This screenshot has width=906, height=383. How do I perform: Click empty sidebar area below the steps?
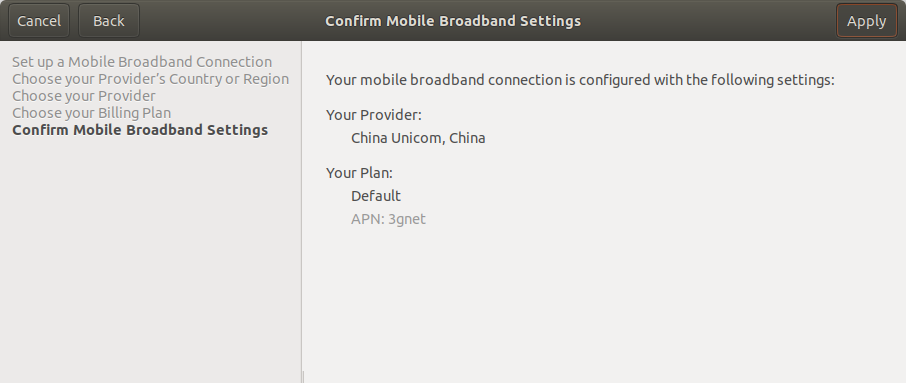150,260
